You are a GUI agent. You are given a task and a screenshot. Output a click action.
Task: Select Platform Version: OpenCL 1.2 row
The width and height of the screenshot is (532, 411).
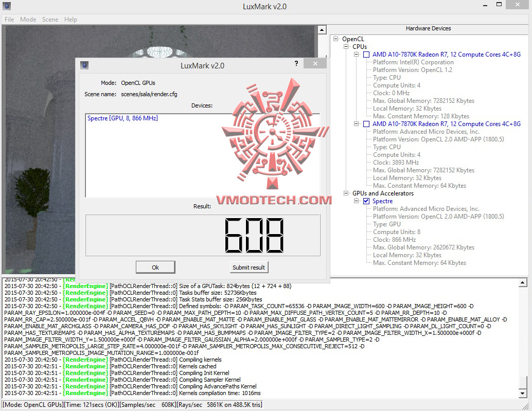click(x=413, y=70)
